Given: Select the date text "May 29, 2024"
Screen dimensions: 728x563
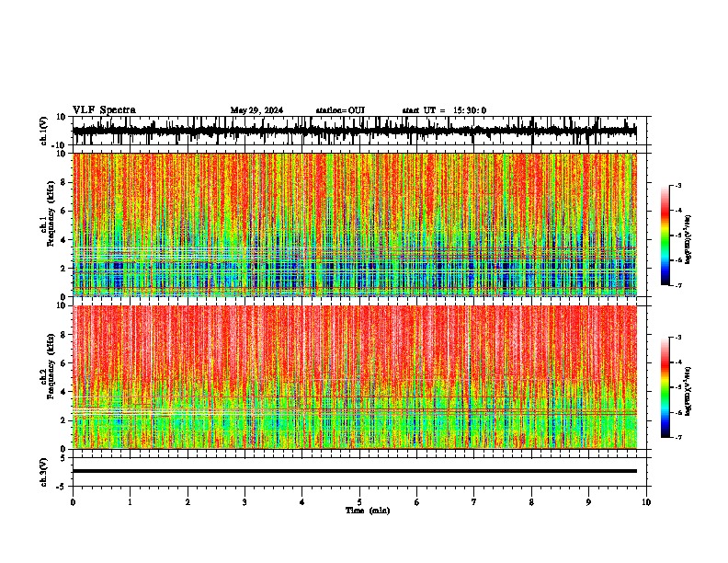Looking at the screenshot, I should pyautogui.click(x=256, y=110).
